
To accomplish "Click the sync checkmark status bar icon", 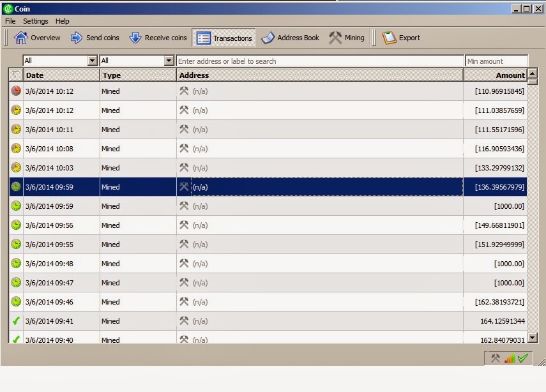I will click(x=522, y=358).
